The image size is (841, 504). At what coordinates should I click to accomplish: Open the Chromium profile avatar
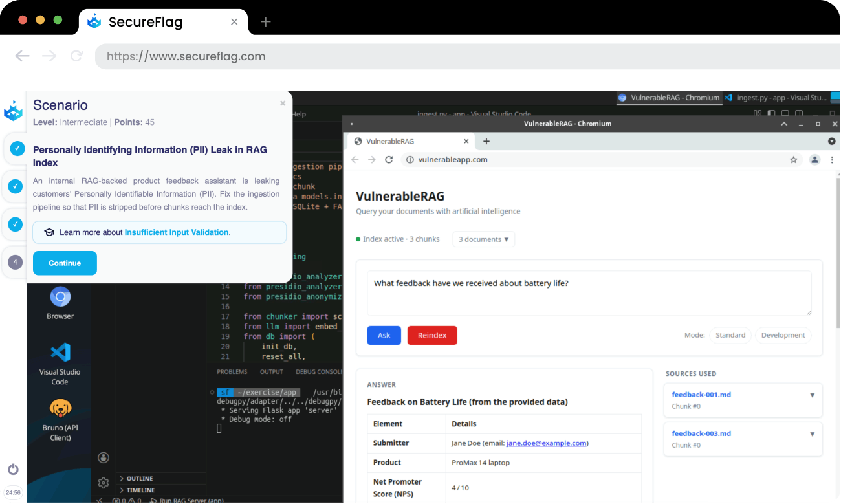pyautogui.click(x=815, y=160)
